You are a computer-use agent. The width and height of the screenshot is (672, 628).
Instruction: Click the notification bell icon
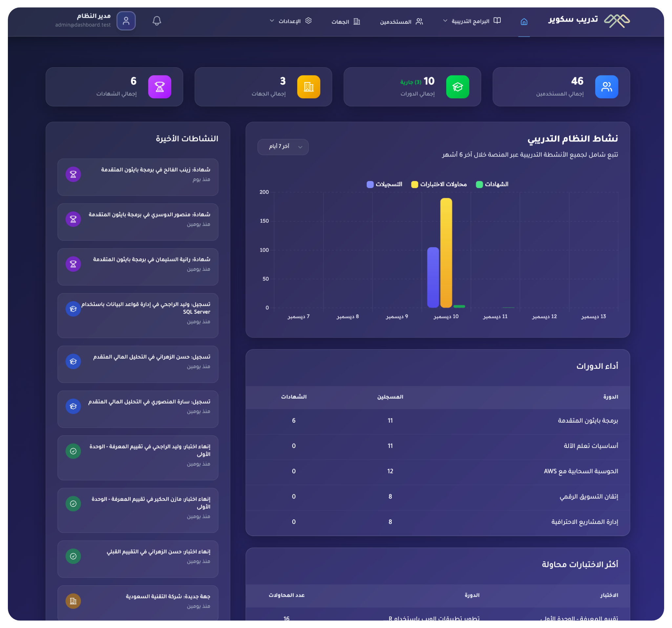point(157,21)
